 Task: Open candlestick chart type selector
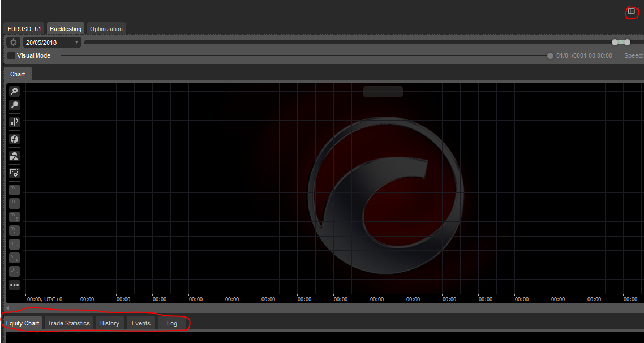(x=14, y=122)
